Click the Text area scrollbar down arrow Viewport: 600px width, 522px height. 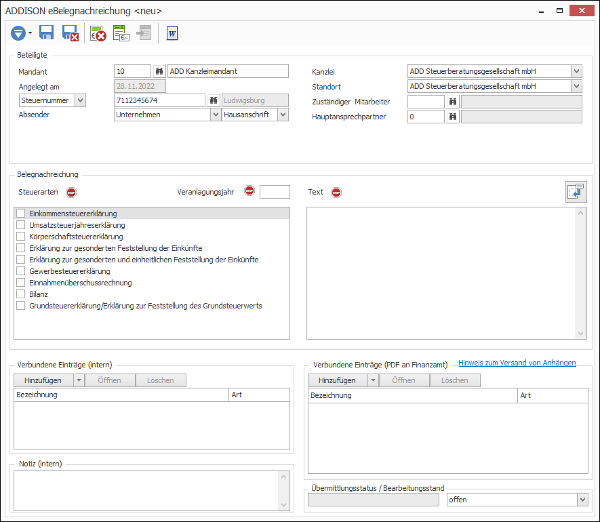point(580,333)
